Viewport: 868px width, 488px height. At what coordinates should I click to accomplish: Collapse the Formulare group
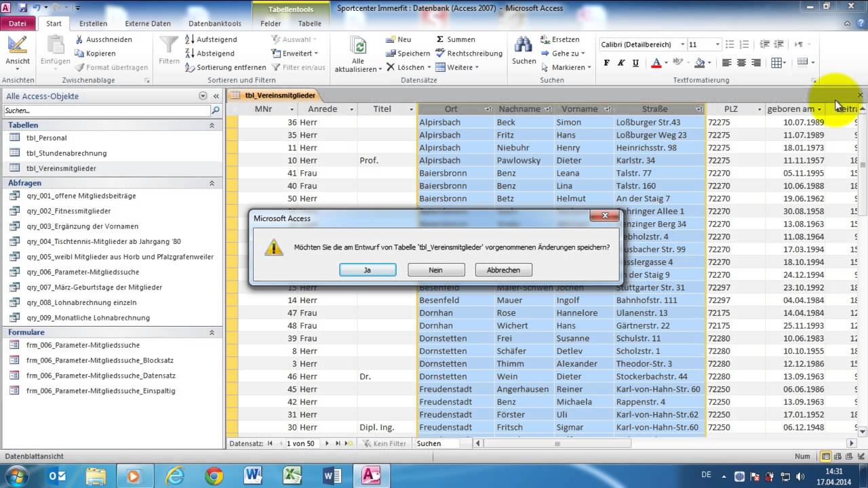(212, 333)
